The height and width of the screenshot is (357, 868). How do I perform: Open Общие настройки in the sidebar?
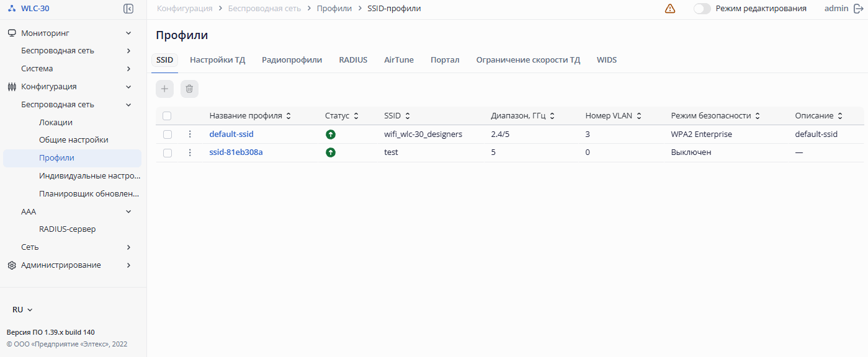coord(74,140)
